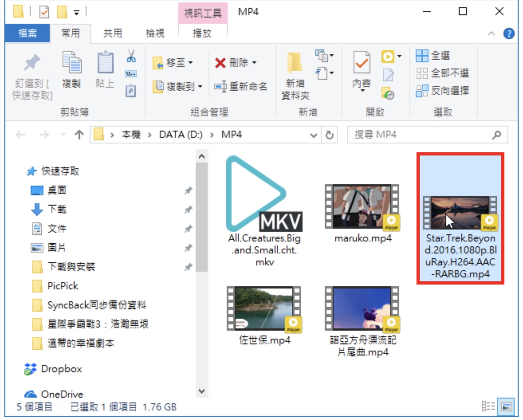Viewport: 523px width, 420px height.
Task: Click the Dropbox icon in navigation pane
Action: coord(30,369)
